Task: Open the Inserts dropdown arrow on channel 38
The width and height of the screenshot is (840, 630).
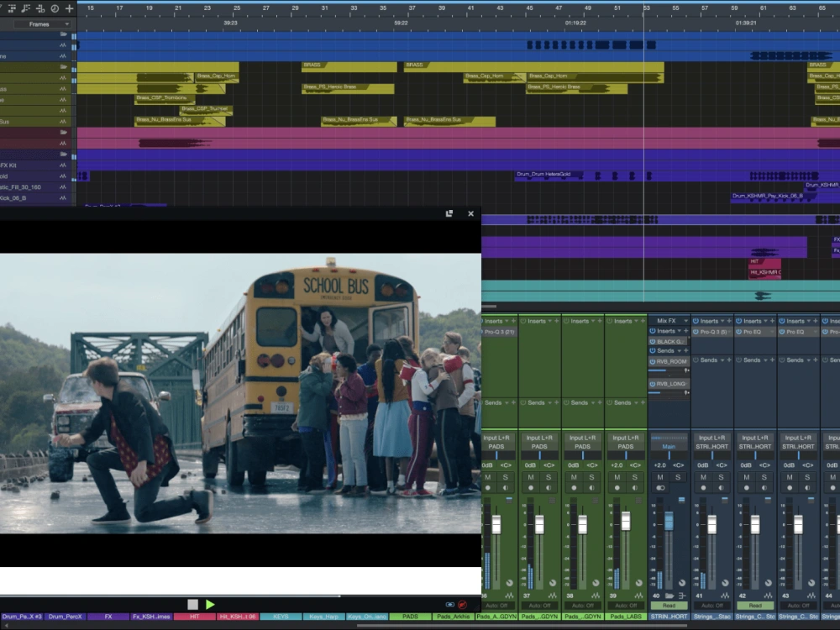Action: click(593, 321)
